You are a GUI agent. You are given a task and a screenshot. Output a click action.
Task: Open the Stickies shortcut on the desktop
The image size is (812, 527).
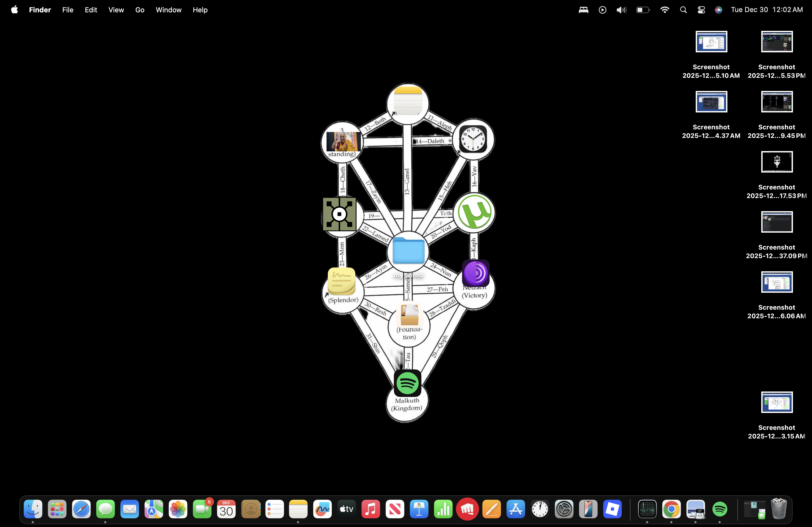point(342,281)
